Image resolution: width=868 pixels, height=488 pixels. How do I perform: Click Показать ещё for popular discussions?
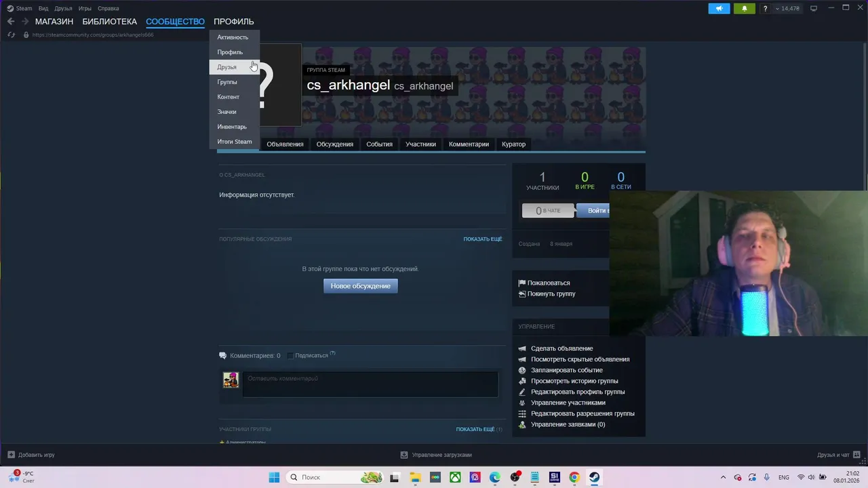(483, 239)
